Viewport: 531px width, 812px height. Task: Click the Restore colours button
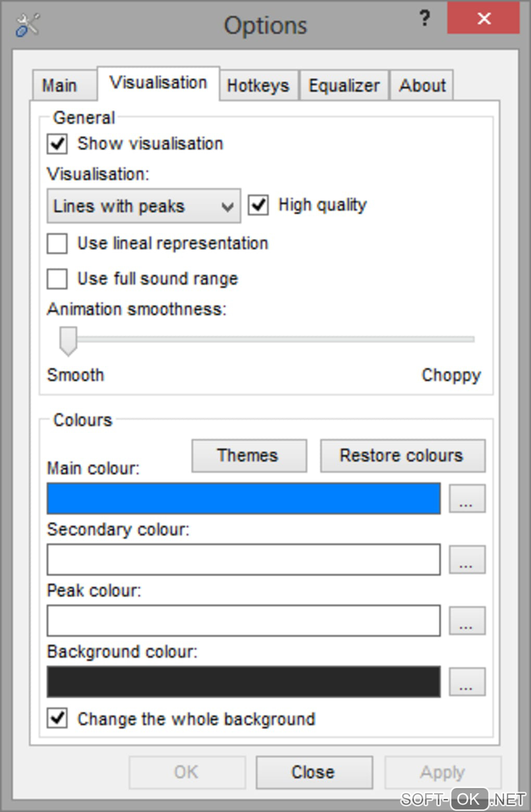tap(402, 456)
